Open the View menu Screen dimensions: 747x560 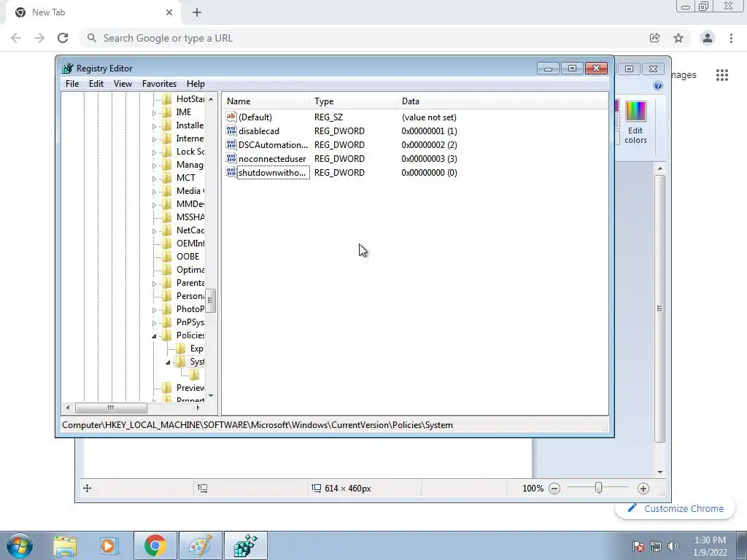click(x=123, y=84)
